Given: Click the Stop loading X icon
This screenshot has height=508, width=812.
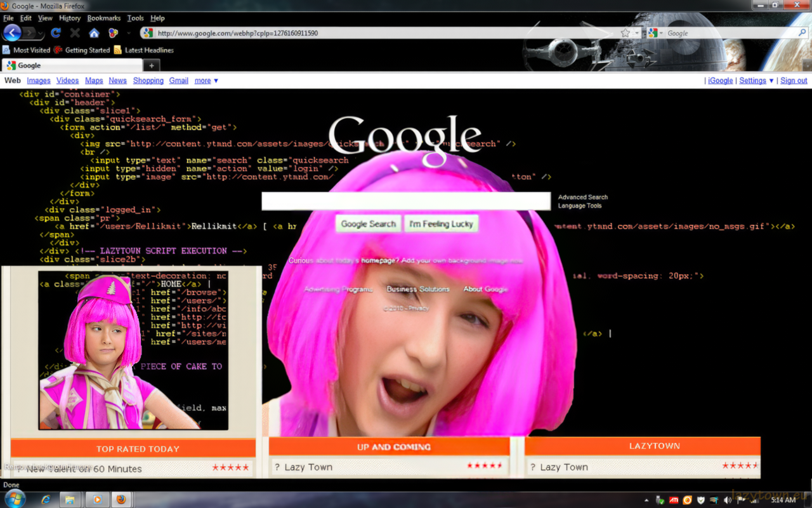Looking at the screenshot, I should 75,33.
